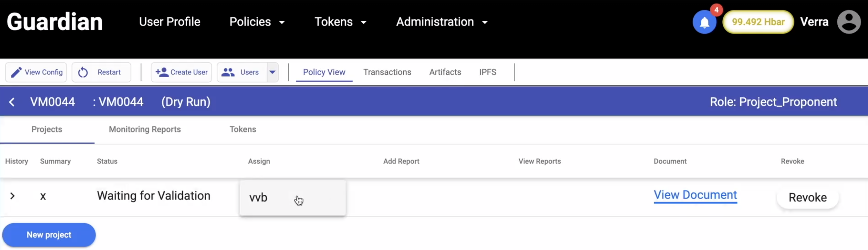Expand the Administration menu
This screenshot has width=868, height=250.
pos(441,22)
